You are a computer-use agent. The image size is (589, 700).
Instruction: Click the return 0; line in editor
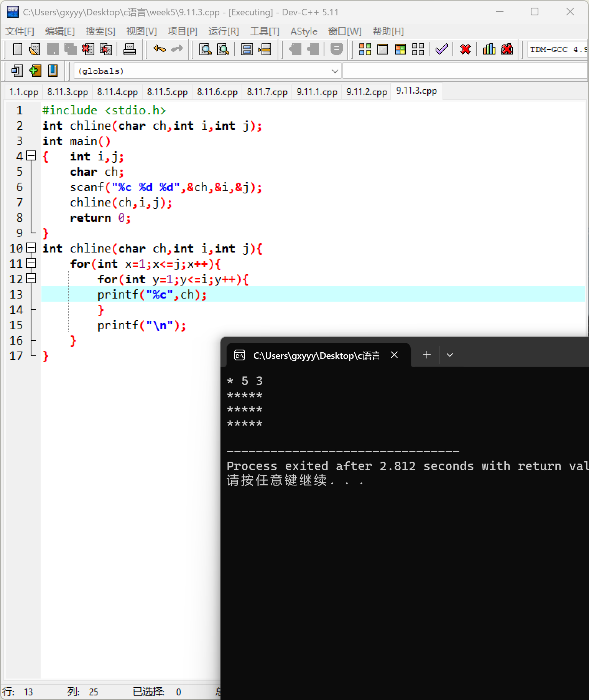coord(100,218)
